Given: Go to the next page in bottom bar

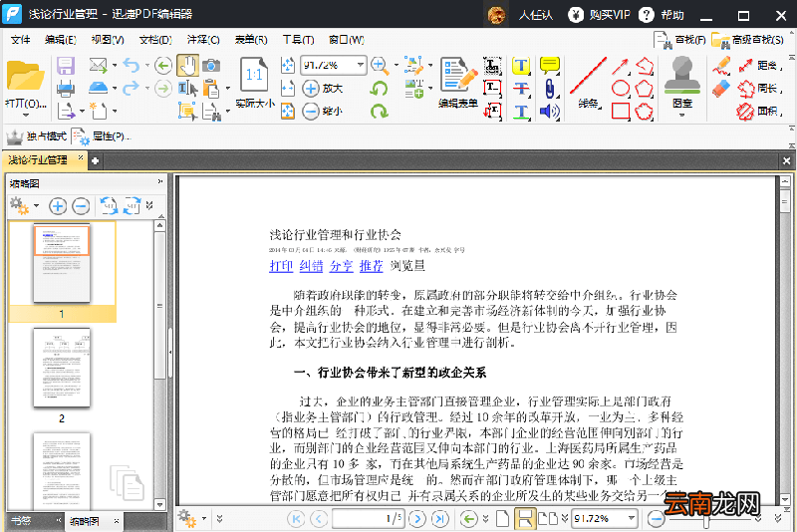Looking at the screenshot, I should (x=417, y=519).
